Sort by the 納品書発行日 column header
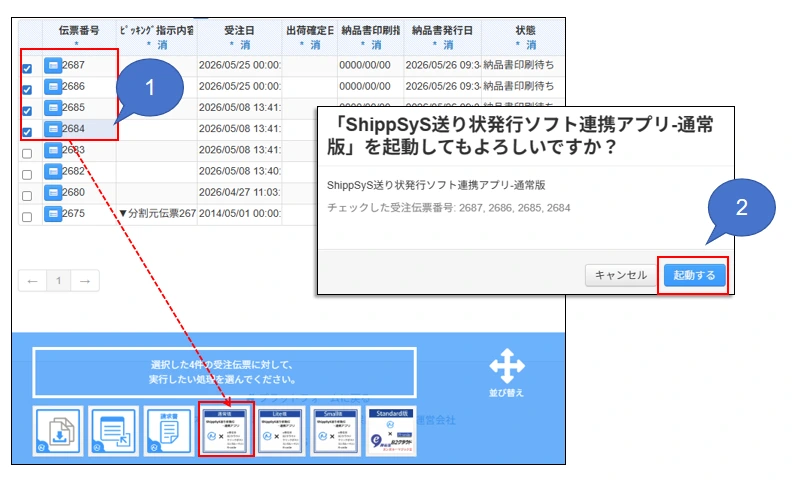 442,30
